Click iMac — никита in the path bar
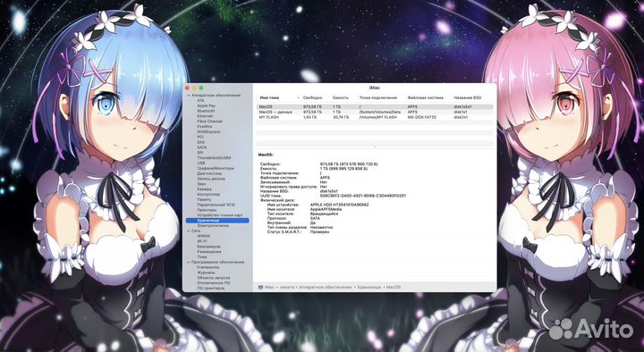The image size is (644, 352). point(279,287)
